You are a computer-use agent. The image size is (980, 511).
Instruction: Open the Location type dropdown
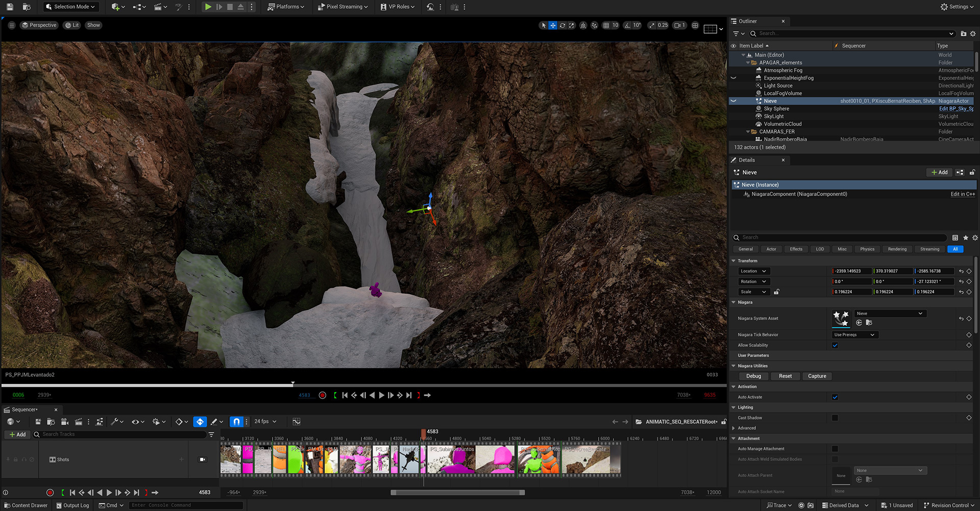[753, 271]
